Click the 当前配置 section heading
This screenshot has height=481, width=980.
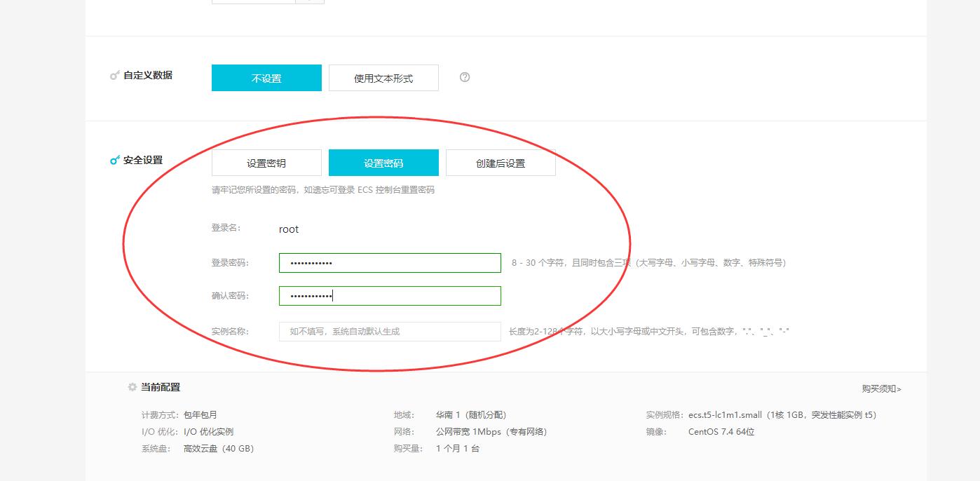(x=161, y=387)
